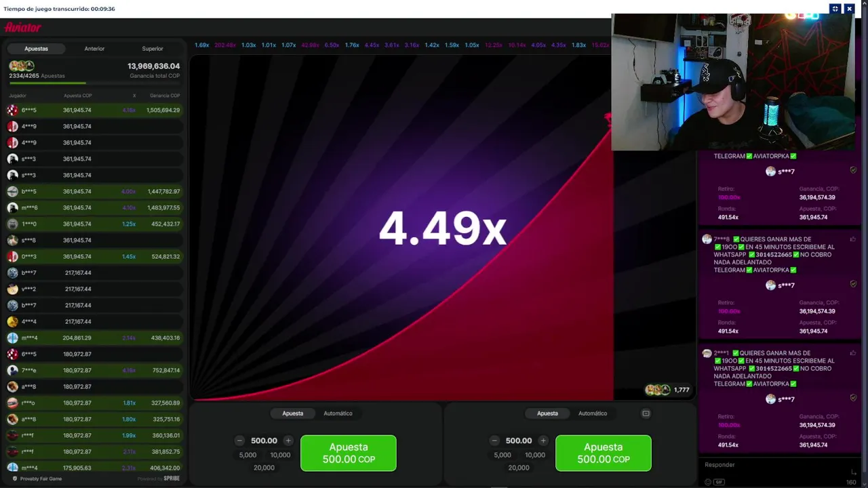Viewport: 868px width, 488px height.
Task: Click the shield check under 7***8's message
Action: pyautogui.click(x=853, y=284)
